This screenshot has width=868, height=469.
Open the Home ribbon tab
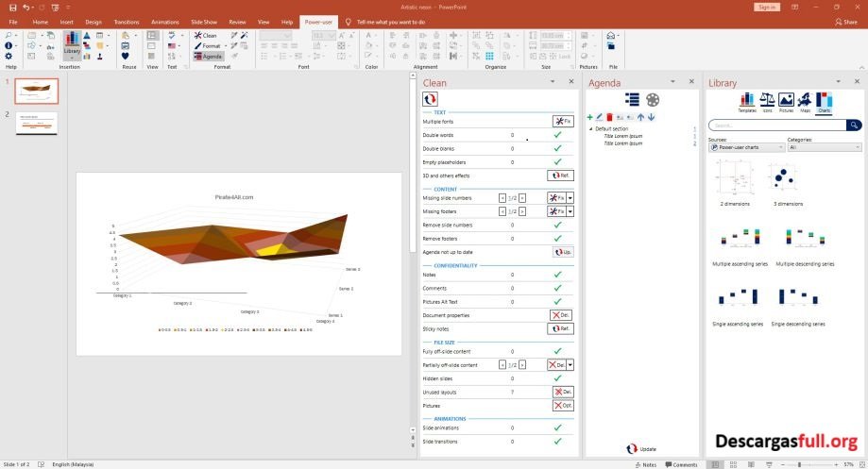(40, 22)
